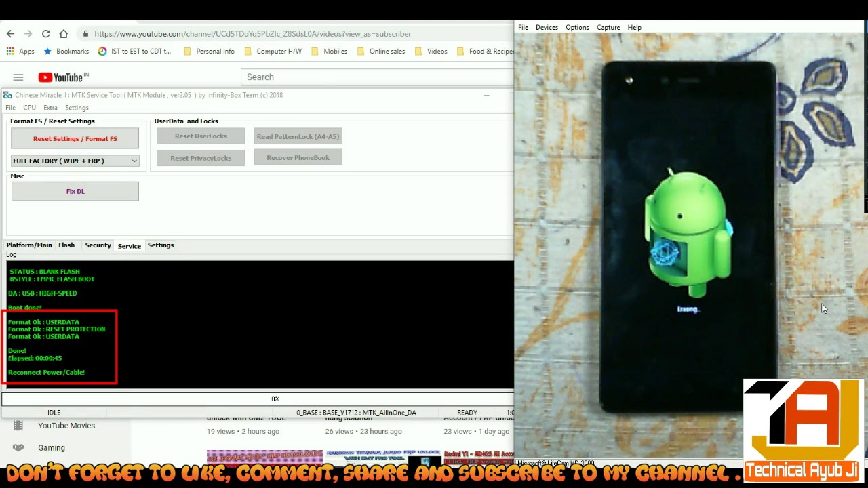The image size is (868, 488).
Task: Click the padlock icon beside the URL
Action: (85, 34)
